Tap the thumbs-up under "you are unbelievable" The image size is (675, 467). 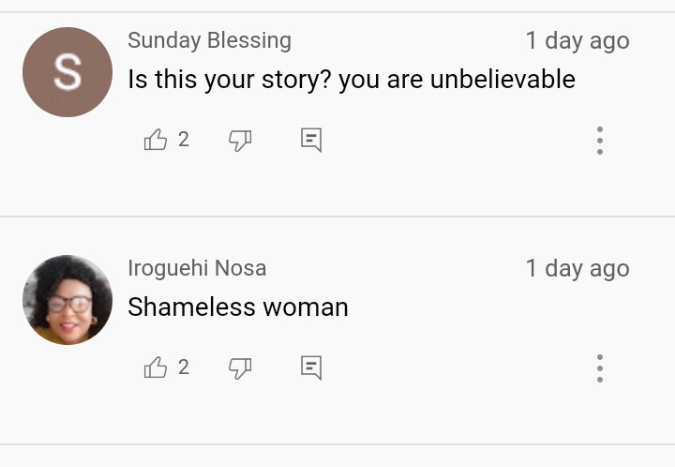pos(156,140)
